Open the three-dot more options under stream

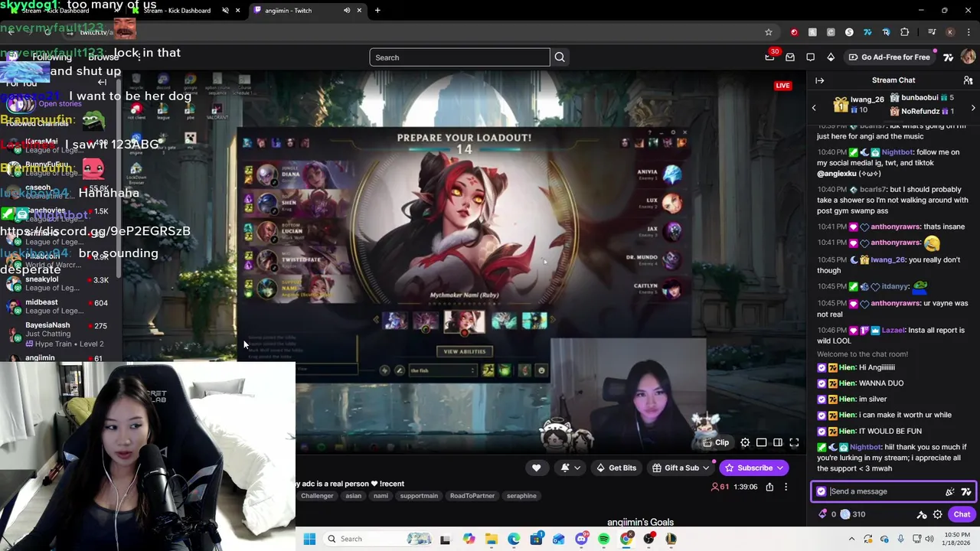(786, 487)
